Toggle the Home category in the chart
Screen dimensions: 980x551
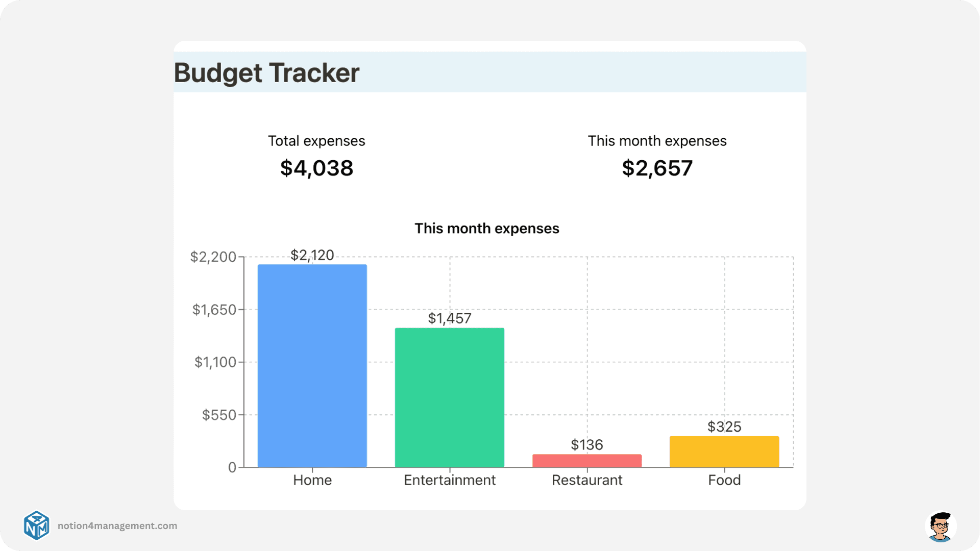point(312,480)
